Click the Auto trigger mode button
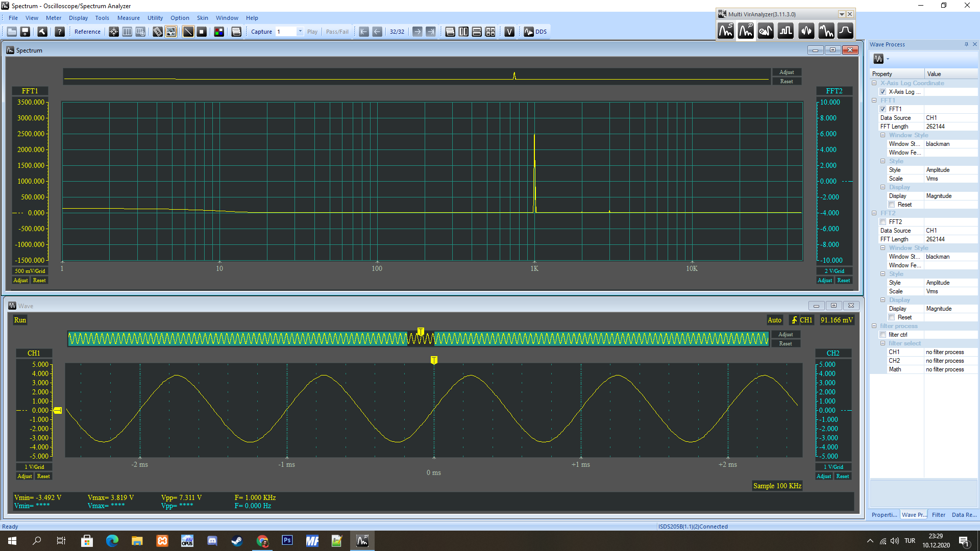This screenshot has height=551, width=980. click(774, 320)
